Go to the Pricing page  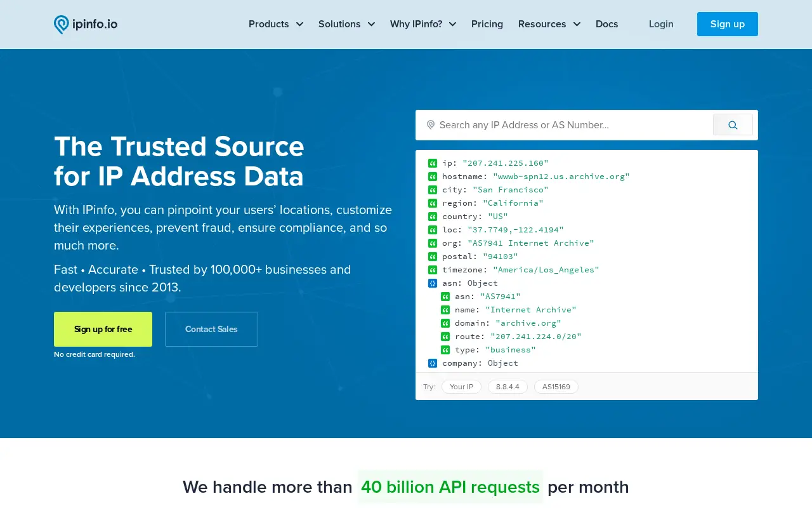tap(487, 24)
